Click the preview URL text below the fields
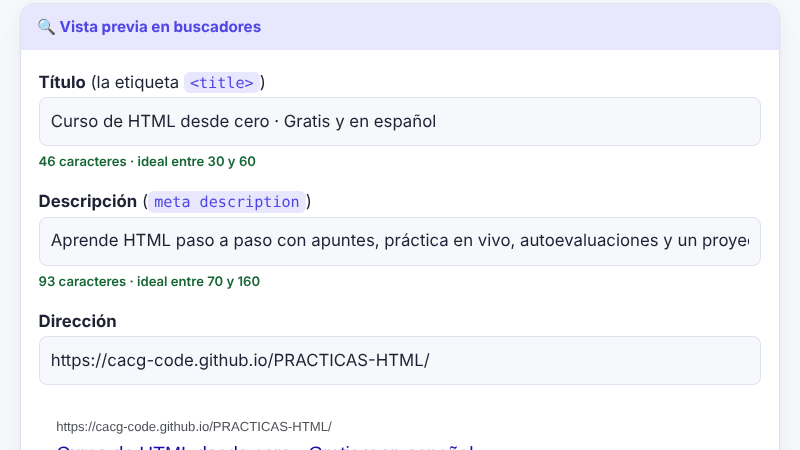Viewport: 800px width, 450px height. [x=194, y=427]
